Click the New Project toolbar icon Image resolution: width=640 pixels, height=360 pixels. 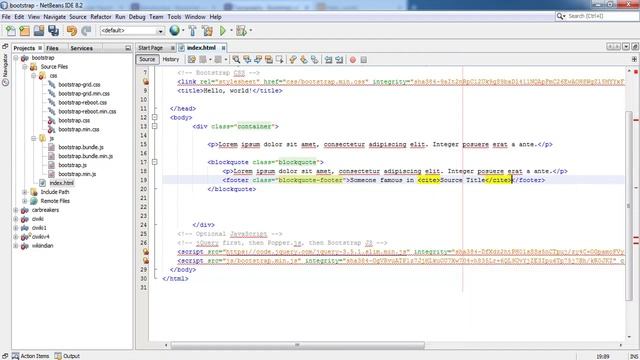coord(24,31)
